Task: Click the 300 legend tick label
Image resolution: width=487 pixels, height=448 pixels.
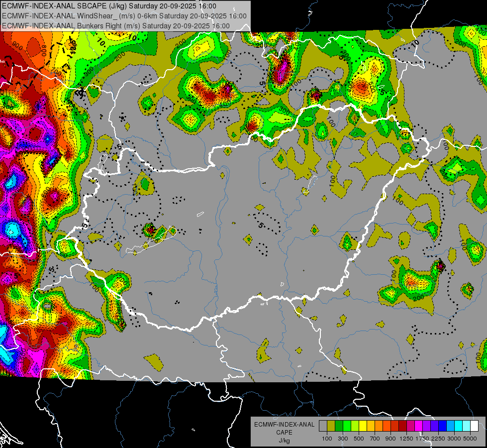Action: point(343,439)
